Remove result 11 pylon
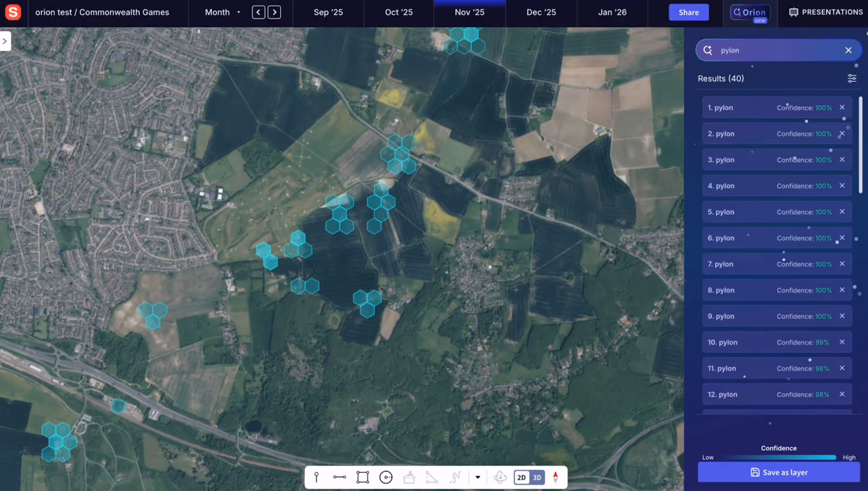This screenshot has width=868, height=491. click(x=842, y=368)
